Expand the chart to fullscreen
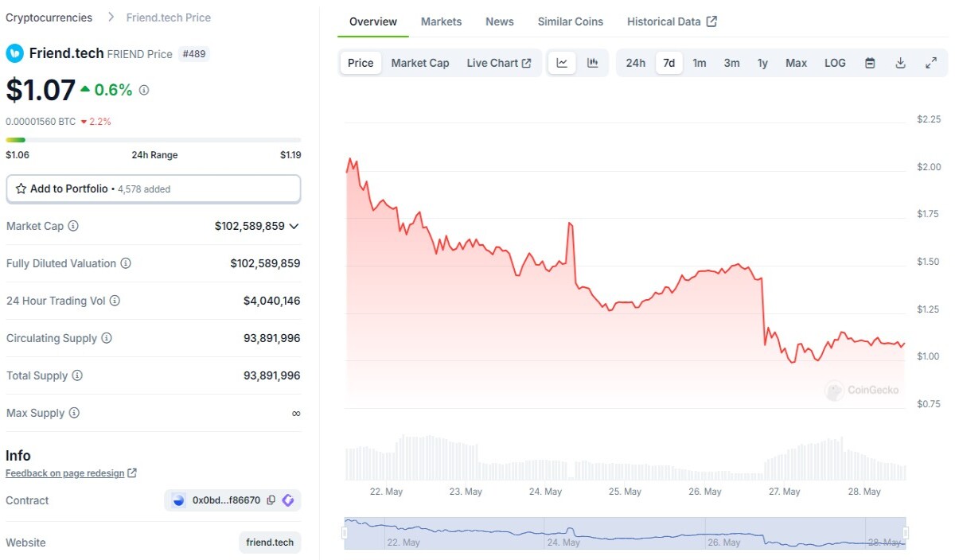955x560 pixels. pos(931,63)
